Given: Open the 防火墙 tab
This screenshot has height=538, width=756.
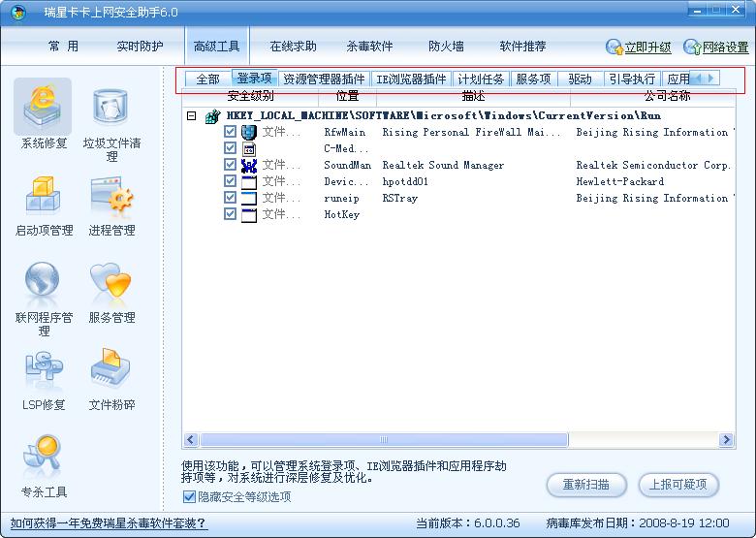Looking at the screenshot, I should [446, 47].
